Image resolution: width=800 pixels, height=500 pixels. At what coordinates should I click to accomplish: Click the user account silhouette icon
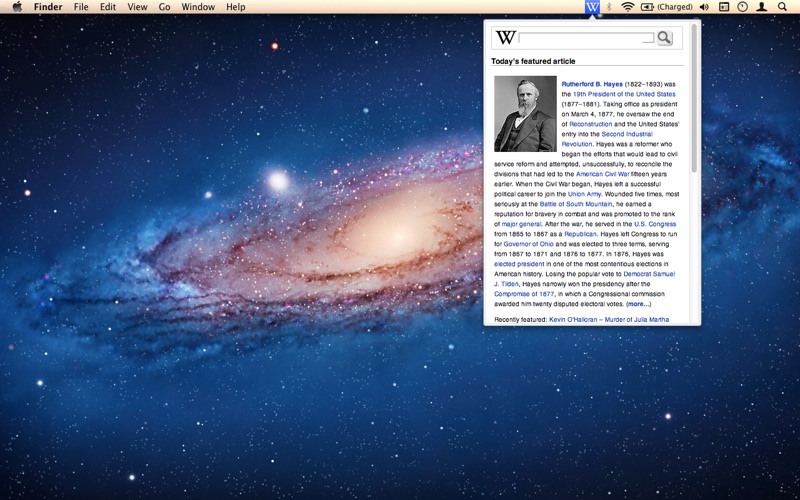(x=762, y=7)
